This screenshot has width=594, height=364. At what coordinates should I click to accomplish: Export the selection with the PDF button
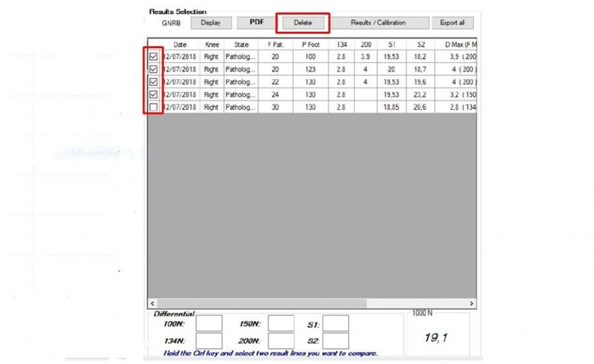(256, 23)
